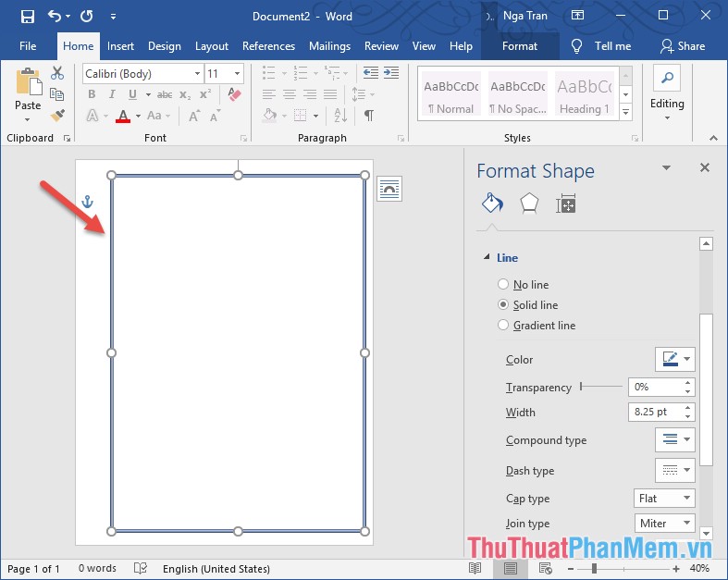Sort text with A-Z icon

[x=340, y=115]
